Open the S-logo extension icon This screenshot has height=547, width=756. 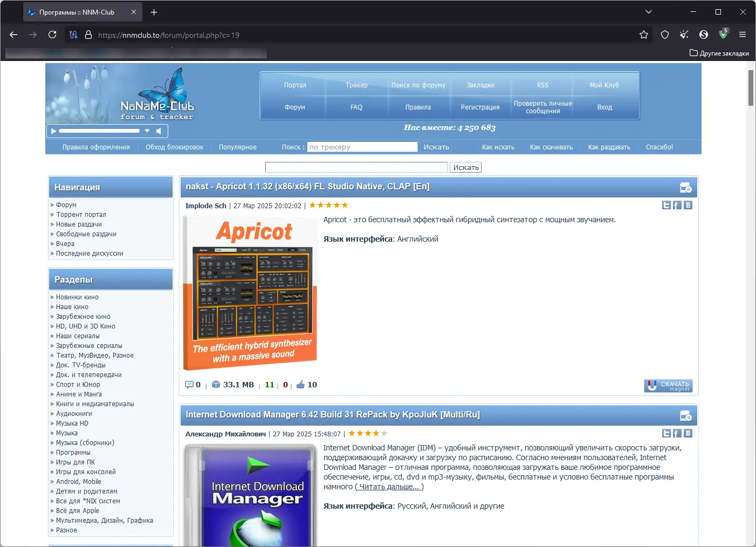point(704,35)
